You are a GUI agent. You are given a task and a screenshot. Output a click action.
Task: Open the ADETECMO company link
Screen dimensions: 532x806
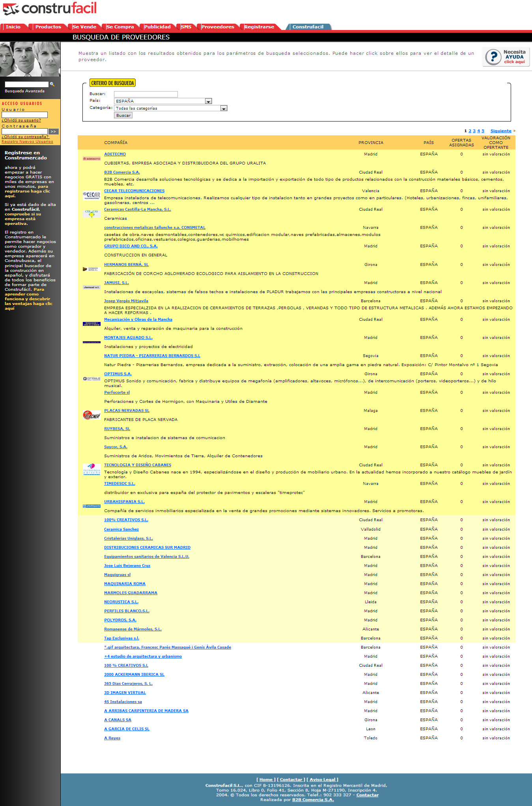point(115,154)
